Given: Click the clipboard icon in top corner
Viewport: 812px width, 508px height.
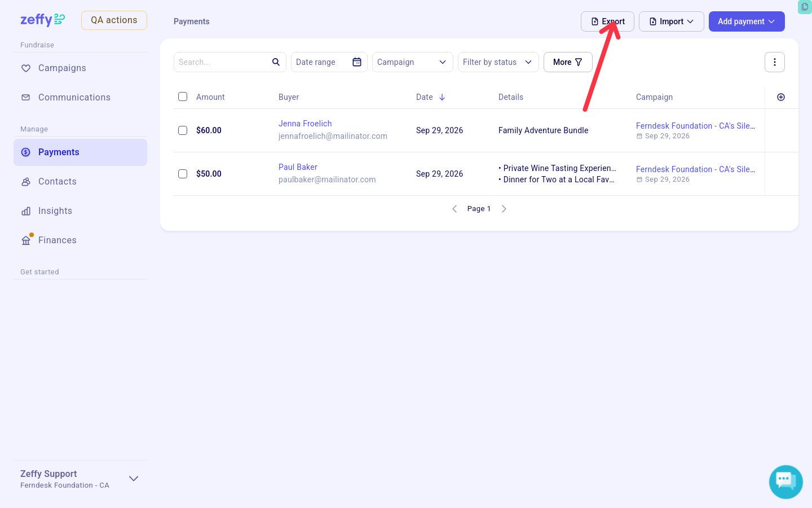Looking at the screenshot, I should pos(805,7).
